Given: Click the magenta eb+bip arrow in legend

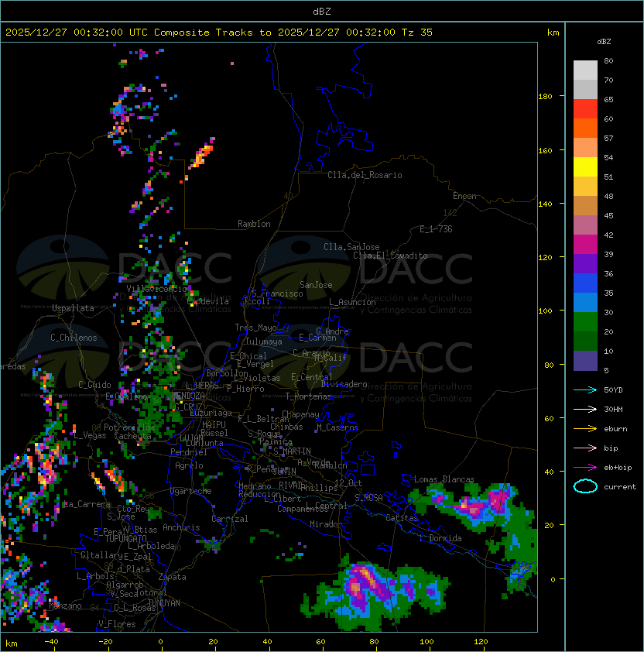Looking at the screenshot, I should coord(585,468).
